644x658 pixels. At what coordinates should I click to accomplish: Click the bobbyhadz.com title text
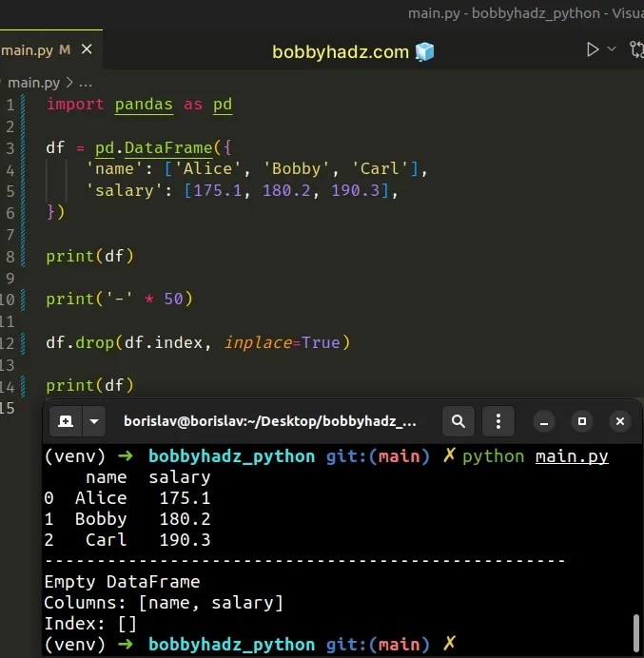click(340, 52)
